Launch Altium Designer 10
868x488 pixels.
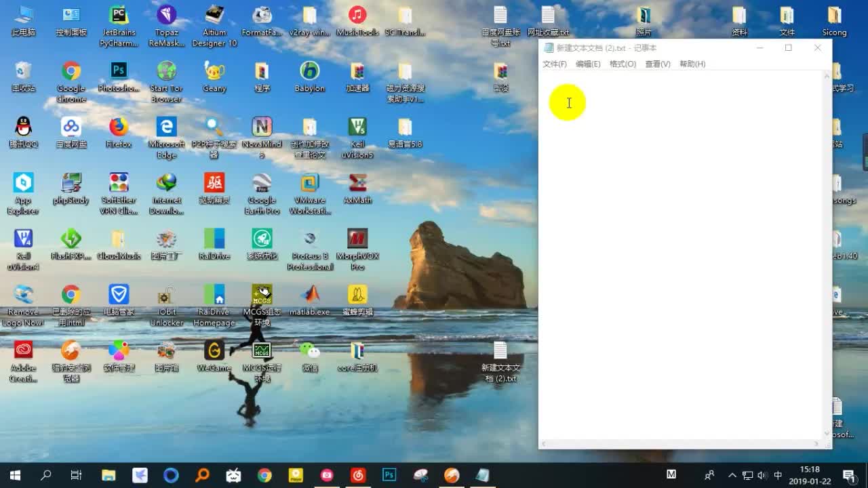click(x=214, y=15)
